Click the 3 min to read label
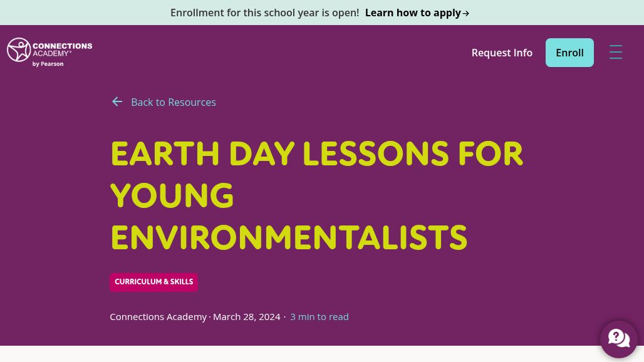The image size is (644, 362). pyautogui.click(x=319, y=317)
